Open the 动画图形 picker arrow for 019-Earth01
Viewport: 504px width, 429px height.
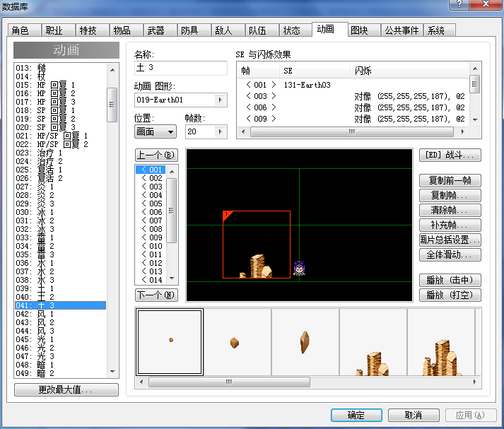tap(221, 100)
